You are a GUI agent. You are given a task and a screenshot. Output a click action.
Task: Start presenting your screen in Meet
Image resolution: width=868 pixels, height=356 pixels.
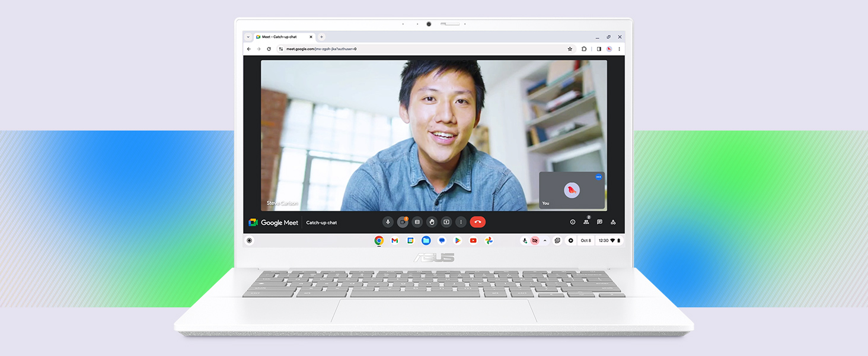(x=446, y=222)
